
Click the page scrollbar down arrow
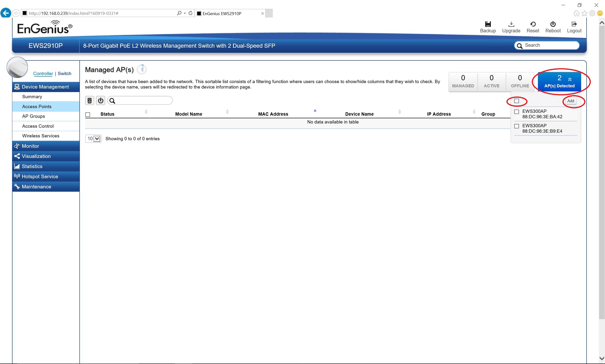tap(602, 358)
